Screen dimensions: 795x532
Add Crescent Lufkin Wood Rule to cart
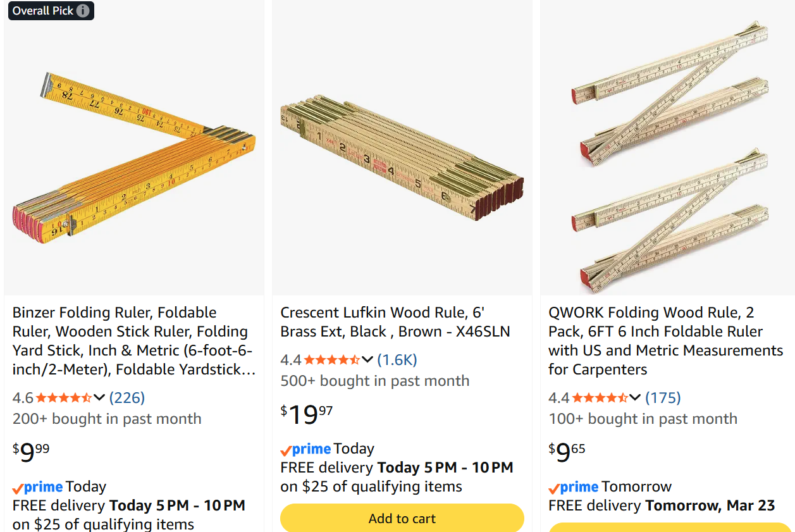402,519
